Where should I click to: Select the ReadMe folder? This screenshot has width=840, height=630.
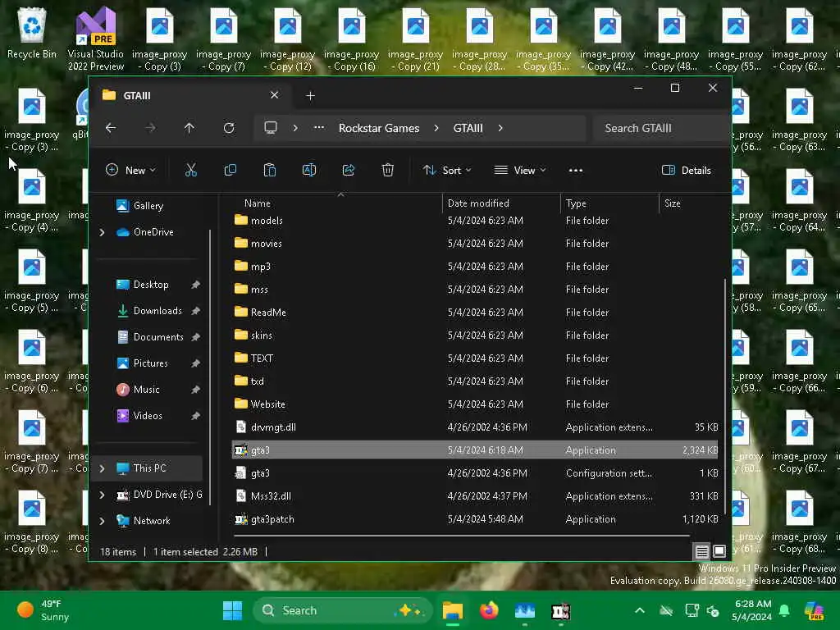click(475, 313)
